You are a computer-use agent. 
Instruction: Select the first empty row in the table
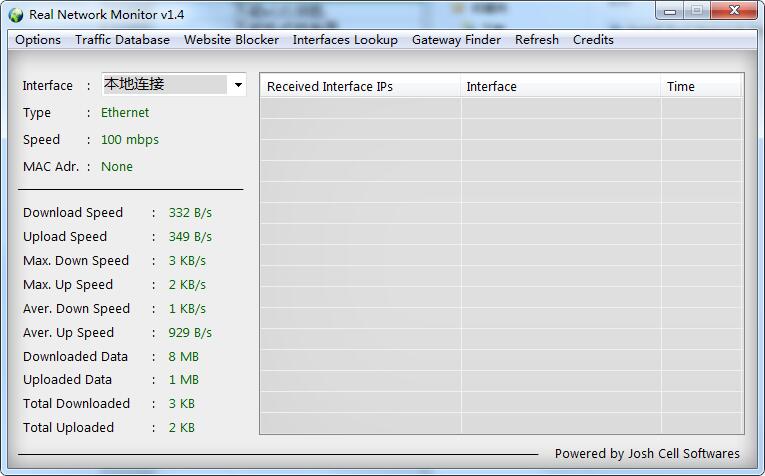pos(500,108)
